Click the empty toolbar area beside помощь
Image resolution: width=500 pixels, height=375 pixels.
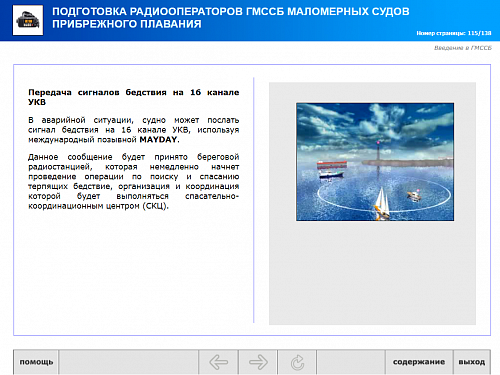point(128,362)
